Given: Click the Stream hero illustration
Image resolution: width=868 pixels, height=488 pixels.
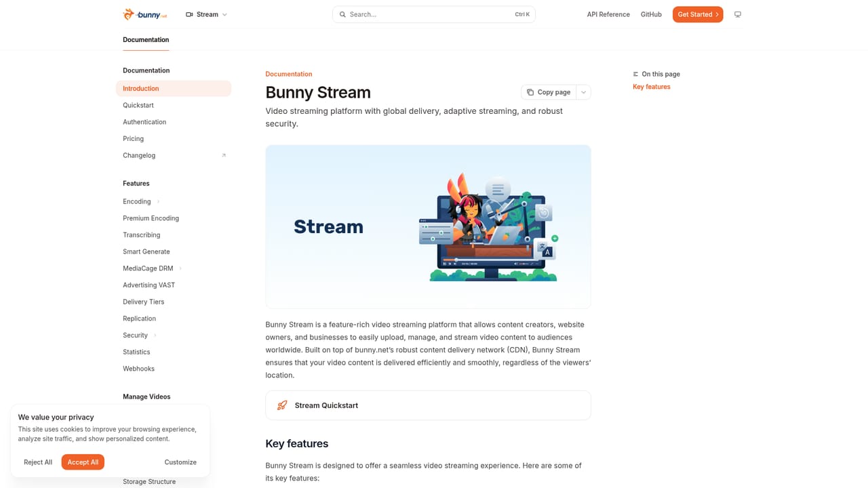Looking at the screenshot, I should [x=428, y=226].
